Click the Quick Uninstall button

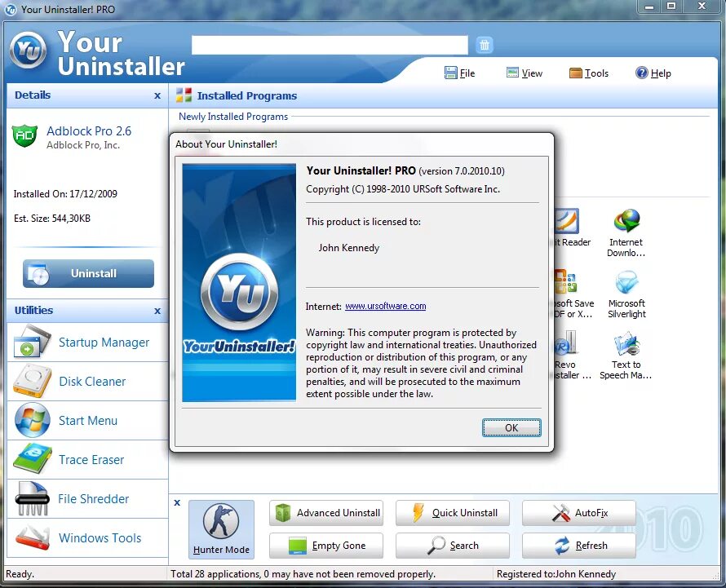point(453,513)
